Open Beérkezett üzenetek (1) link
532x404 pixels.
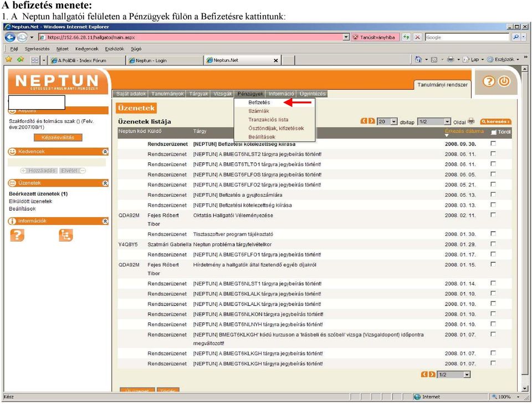click(38, 194)
